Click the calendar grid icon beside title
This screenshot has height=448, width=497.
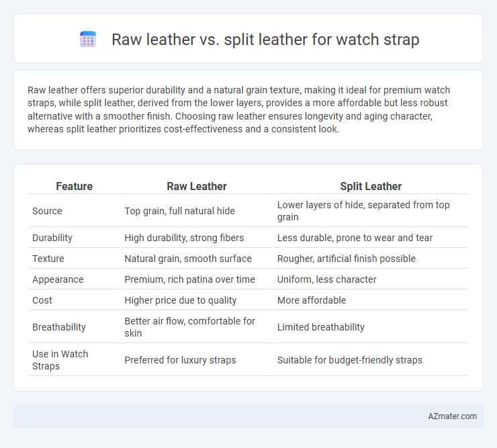tap(88, 40)
